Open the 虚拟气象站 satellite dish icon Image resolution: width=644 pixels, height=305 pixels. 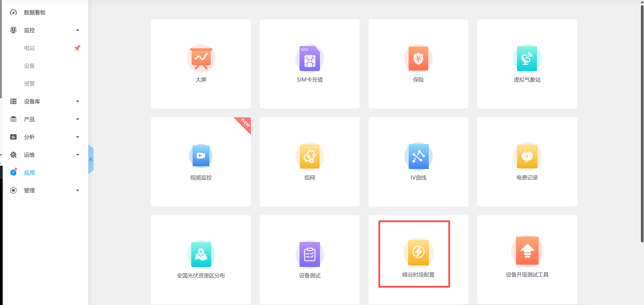pyautogui.click(x=527, y=59)
